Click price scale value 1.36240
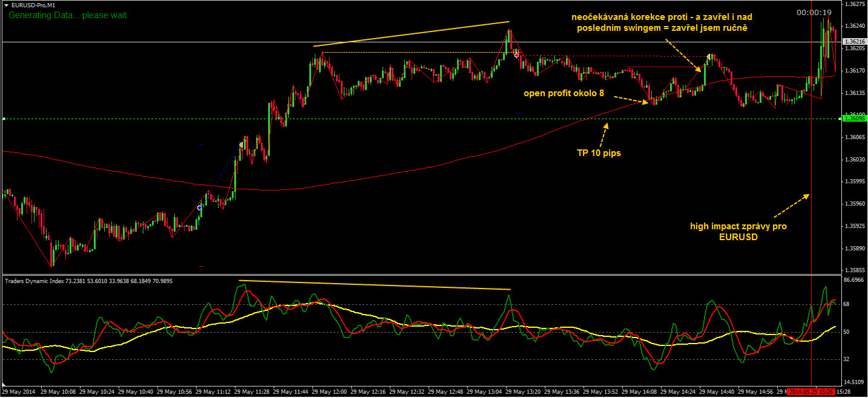Screen dimensions: 868x398 (856, 26)
